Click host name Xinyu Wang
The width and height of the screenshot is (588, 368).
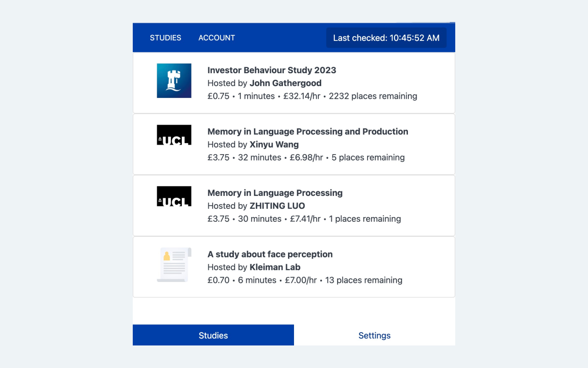pyautogui.click(x=274, y=144)
